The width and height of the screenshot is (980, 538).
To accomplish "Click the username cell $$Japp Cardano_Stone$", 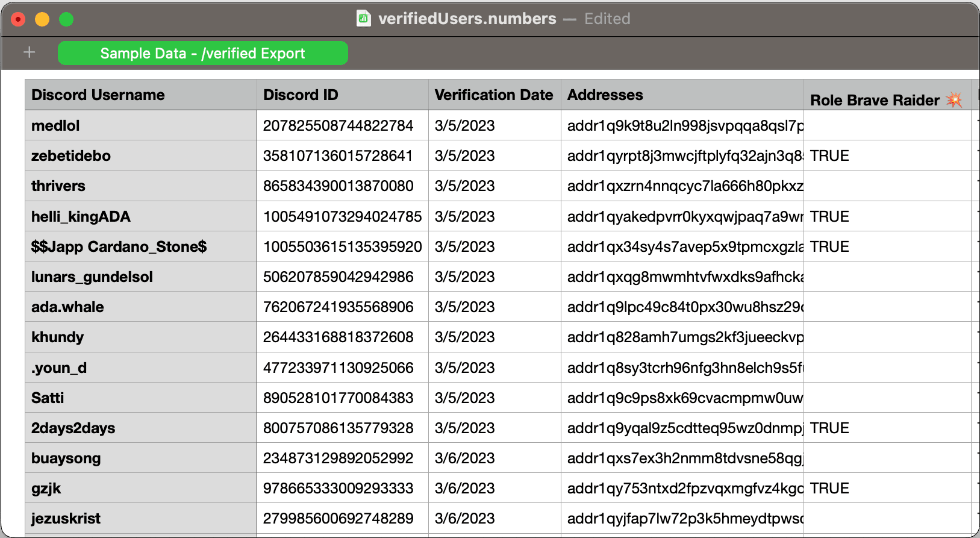I will pyautogui.click(x=141, y=246).
